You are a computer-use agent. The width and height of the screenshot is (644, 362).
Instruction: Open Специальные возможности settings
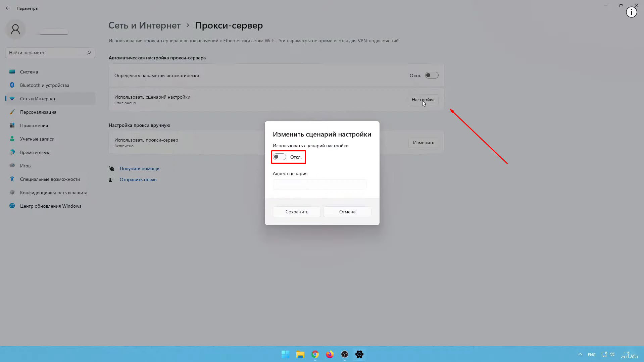[x=50, y=179]
